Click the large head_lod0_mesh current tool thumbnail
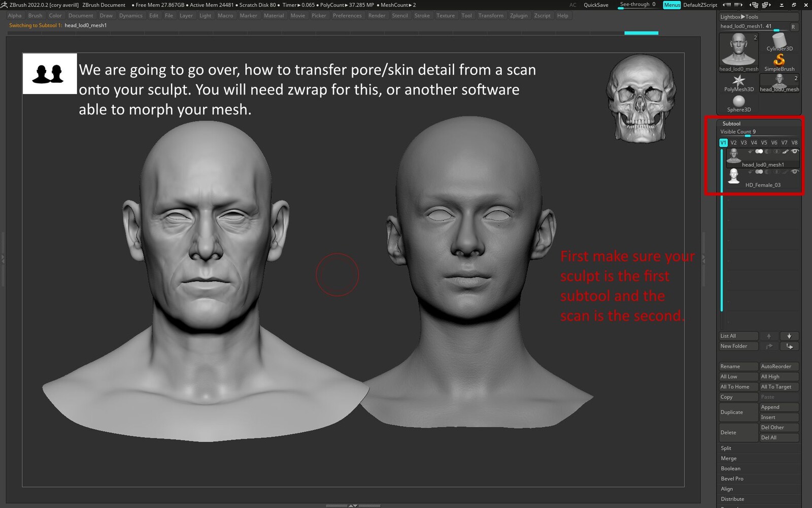 739,52
